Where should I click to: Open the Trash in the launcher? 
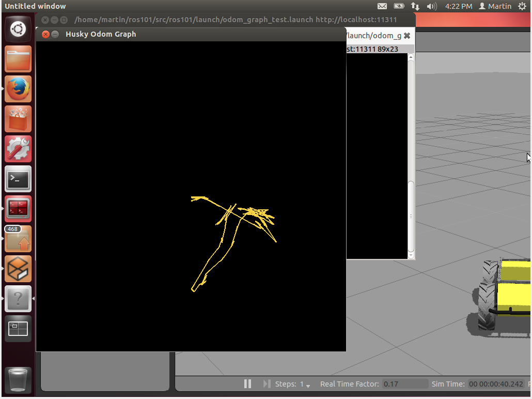click(x=18, y=380)
